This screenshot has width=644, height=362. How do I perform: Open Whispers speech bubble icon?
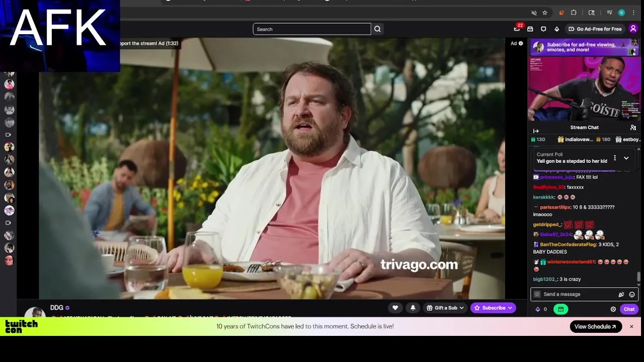click(543, 29)
